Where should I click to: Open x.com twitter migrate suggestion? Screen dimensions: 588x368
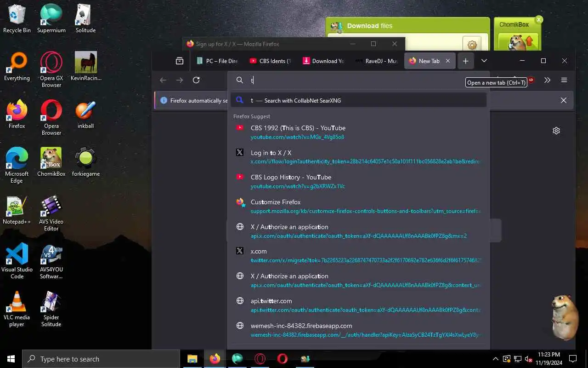[359, 255]
